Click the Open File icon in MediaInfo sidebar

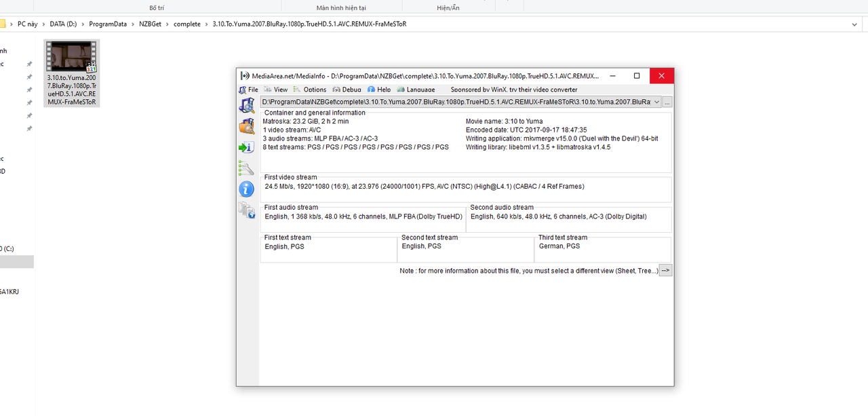pos(247,105)
